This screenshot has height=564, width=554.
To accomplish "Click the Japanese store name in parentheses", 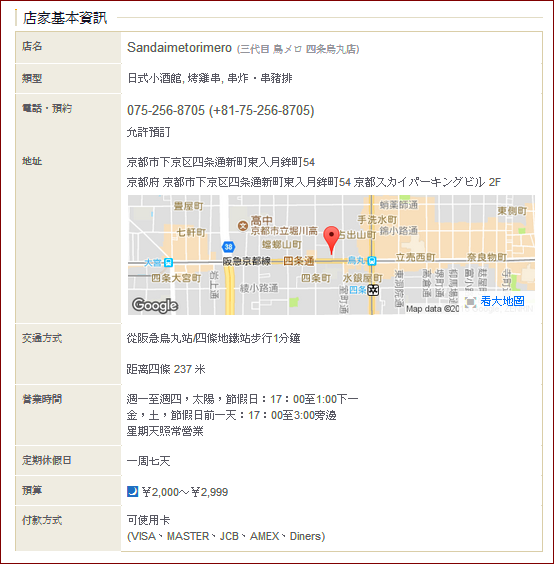I will point(298,49).
